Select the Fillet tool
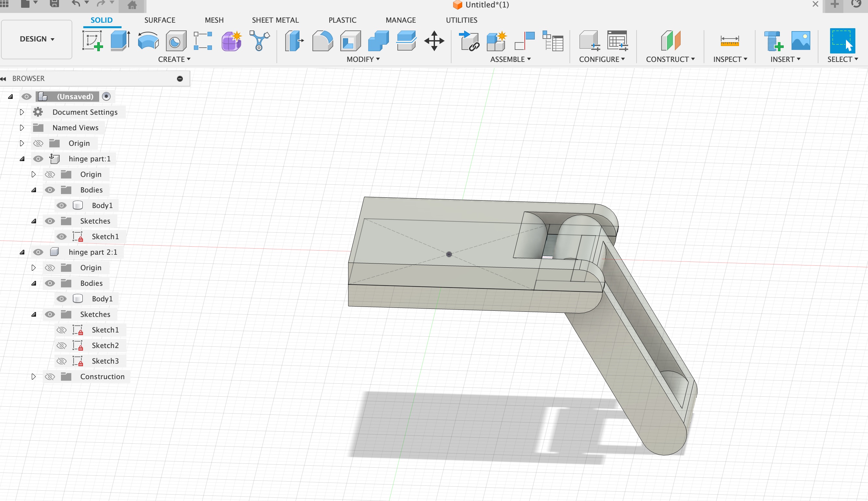The height and width of the screenshot is (501, 868). [322, 41]
